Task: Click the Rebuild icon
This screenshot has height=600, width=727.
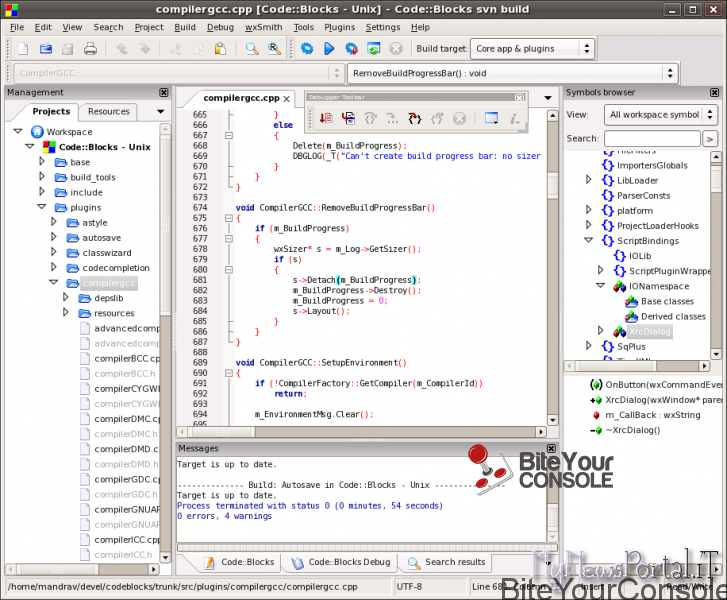Action: (x=374, y=49)
